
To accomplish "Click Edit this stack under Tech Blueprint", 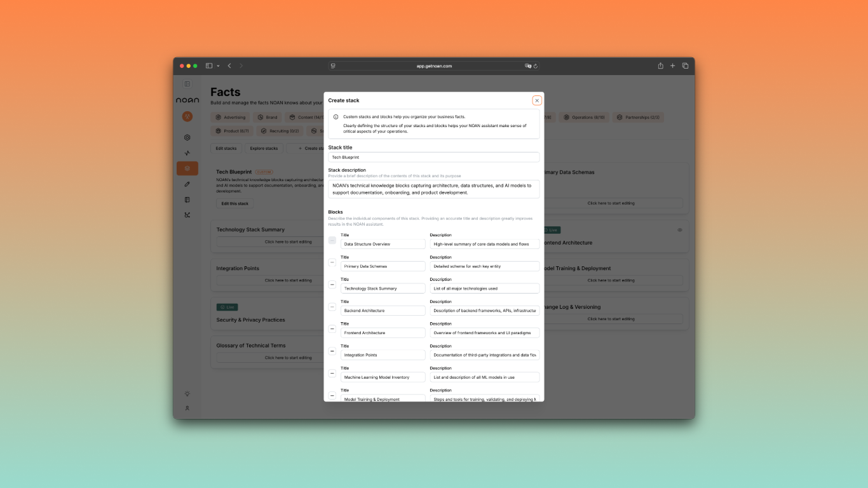I will 235,203.
